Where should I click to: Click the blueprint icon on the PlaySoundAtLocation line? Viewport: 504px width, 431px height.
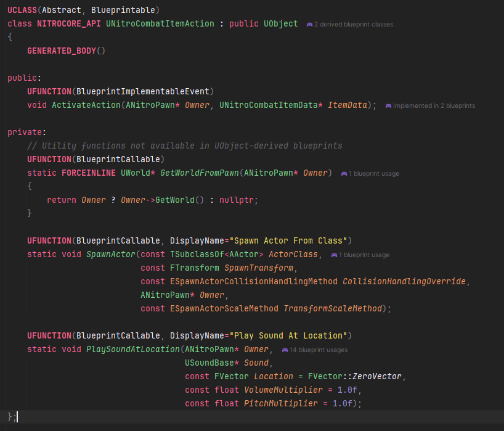tap(285, 350)
